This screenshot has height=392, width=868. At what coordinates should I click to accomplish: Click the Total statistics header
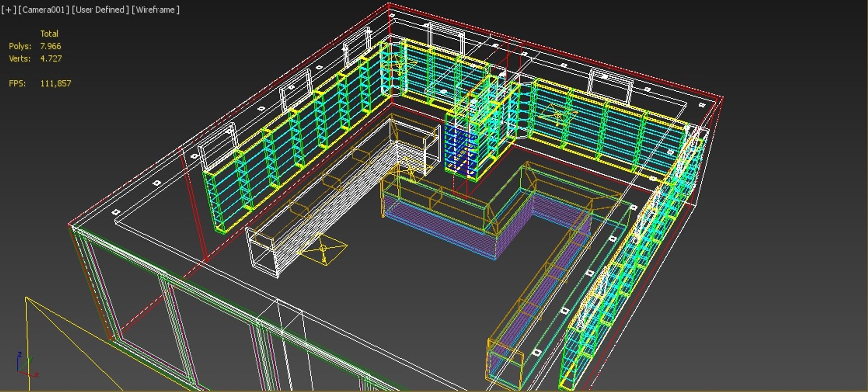pos(49,33)
